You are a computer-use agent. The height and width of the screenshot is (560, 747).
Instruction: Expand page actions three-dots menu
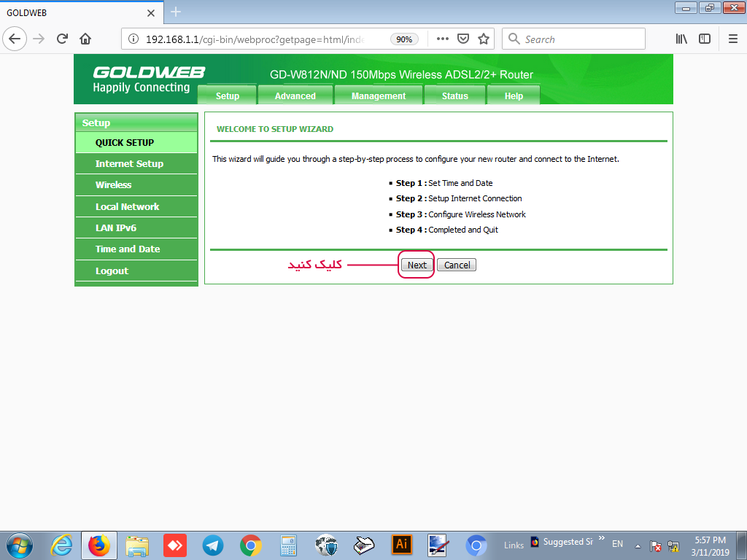[x=443, y=39]
